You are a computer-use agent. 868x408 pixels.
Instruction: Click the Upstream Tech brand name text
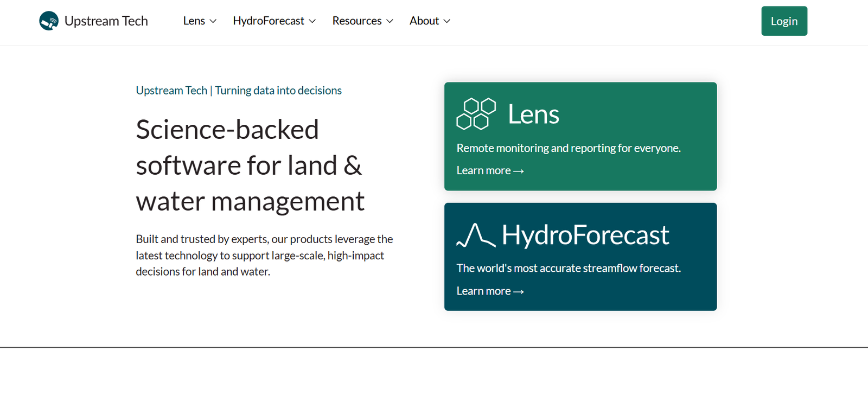click(106, 21)
